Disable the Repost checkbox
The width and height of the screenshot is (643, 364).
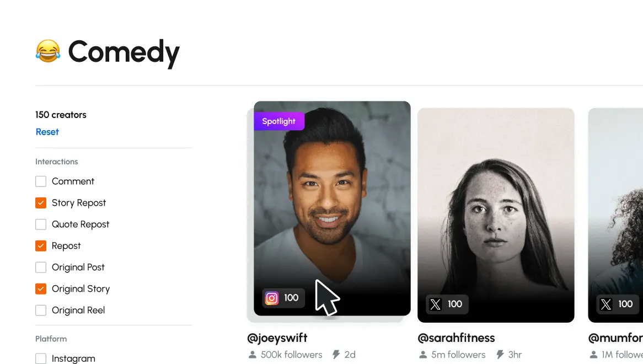click(x=41, y=246)
